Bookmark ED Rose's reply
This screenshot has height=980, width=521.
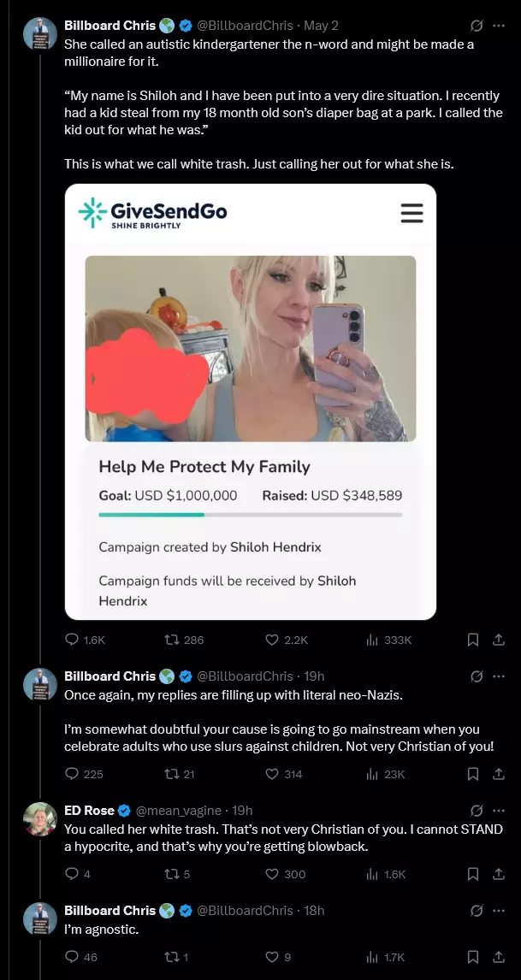pyautogui.click(x=473, y=874)
